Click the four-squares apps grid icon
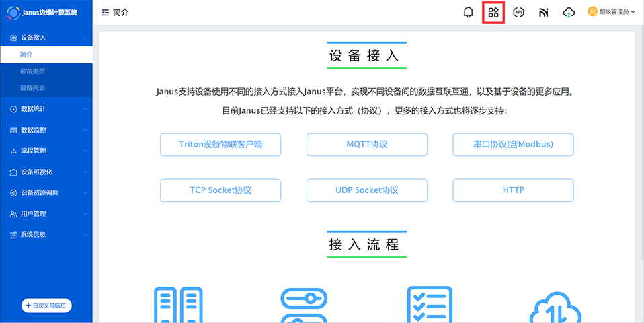The width and height of the screenshot is (644, 323). (493, 12)
